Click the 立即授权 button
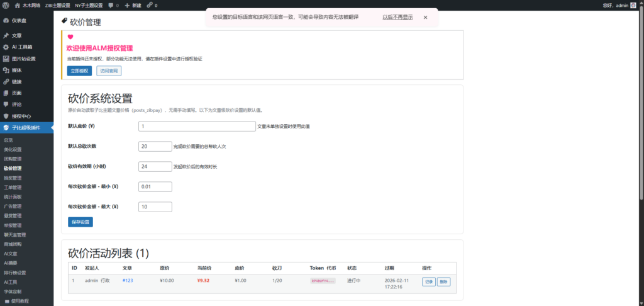644x306 pixels. click(x=79, y=71)
